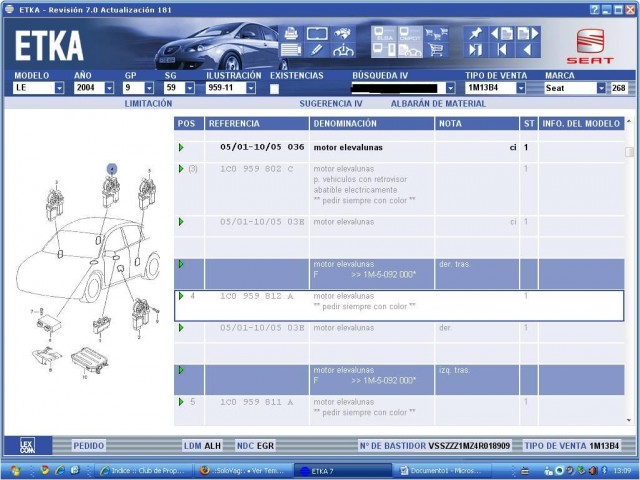Image resolution: width=640 pixels, height=480 pixels.
Task: Click the SEAT brand logo
Action: 590,46
